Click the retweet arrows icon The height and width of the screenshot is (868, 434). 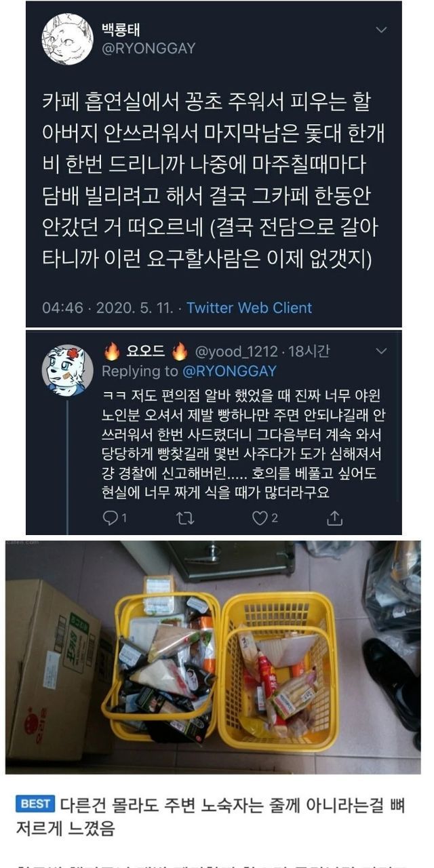(185, 518)
